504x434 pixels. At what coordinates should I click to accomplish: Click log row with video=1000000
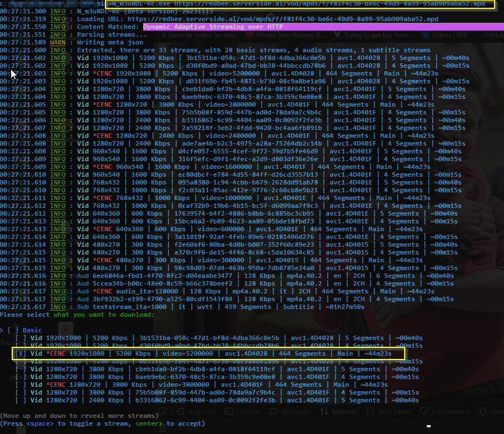[215, 198]
